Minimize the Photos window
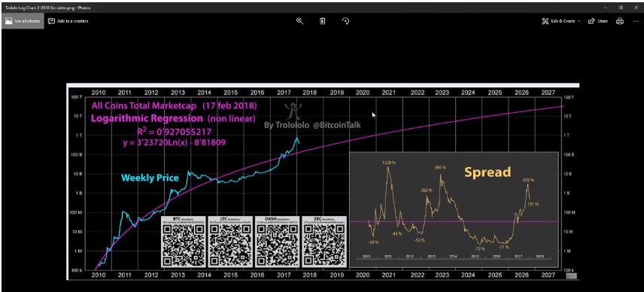The width and height of the screenshot is (644, 292). click(606, 8)
